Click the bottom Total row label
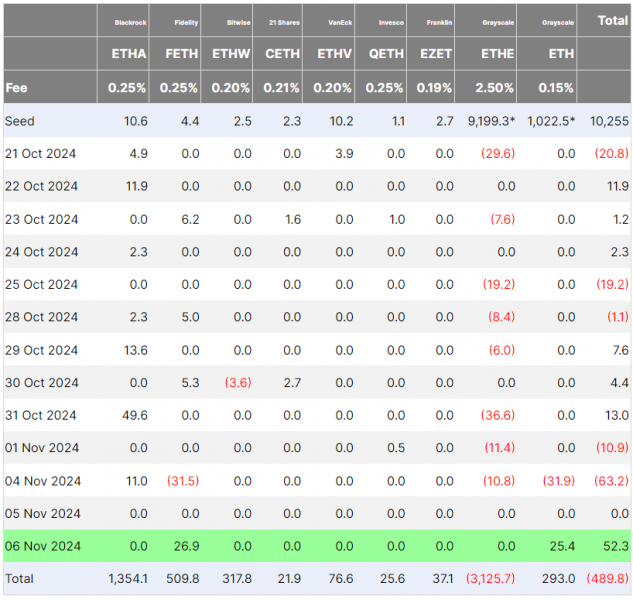Screen dimensions: 633x600 point(19,579)
